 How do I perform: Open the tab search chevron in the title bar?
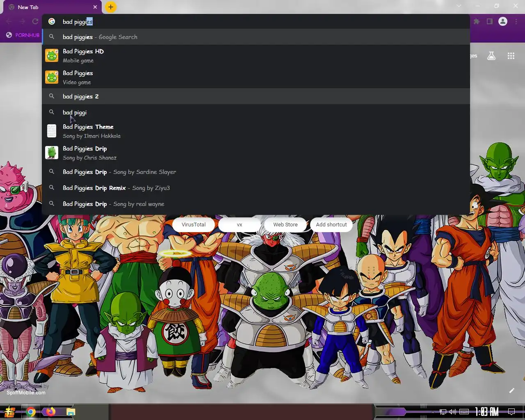coord(459,6)
